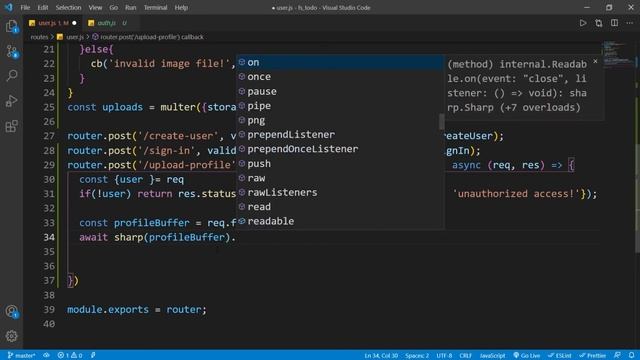The height and width of the screenshot is (360, 640).
Task: Open the Run menu
Action: click(x=131, y=7)
